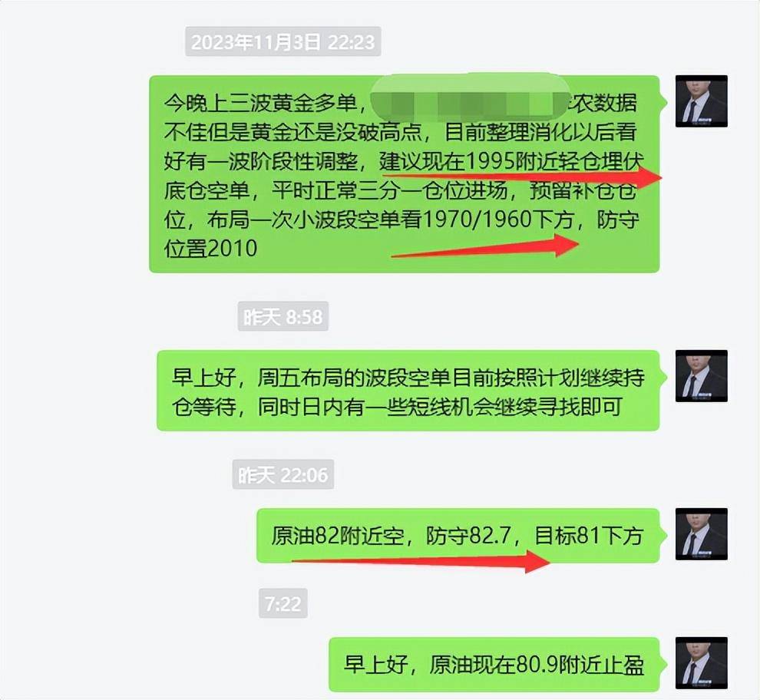The height and width of the screenshot is (700, 760).
Task: Click red arrow beneath the 1995附近 line
Action: [x=521, y=176]
